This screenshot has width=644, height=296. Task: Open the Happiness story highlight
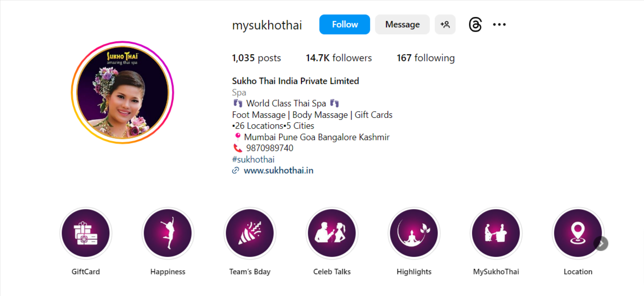pos(168,233)
